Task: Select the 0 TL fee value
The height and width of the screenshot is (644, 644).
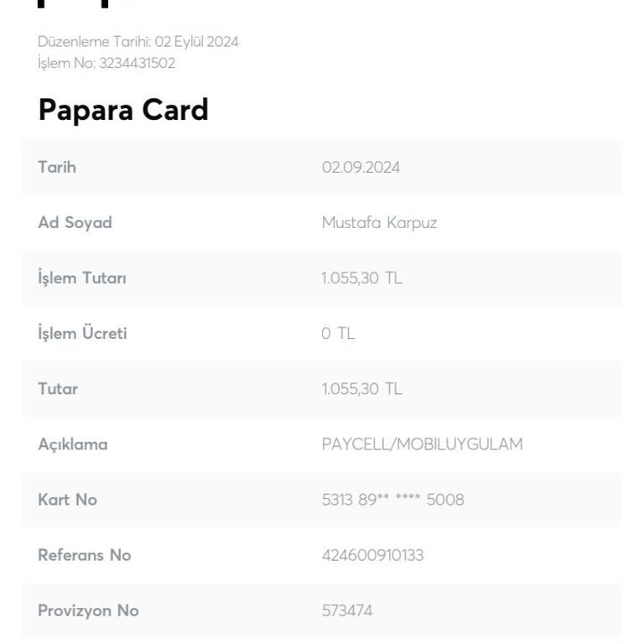Action: coord(338,333)
